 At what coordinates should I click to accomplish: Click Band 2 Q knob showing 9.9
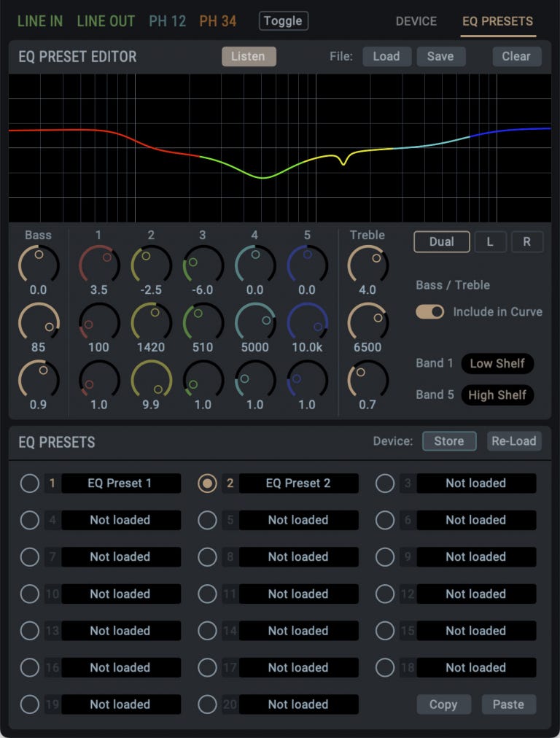coord(151,379)
